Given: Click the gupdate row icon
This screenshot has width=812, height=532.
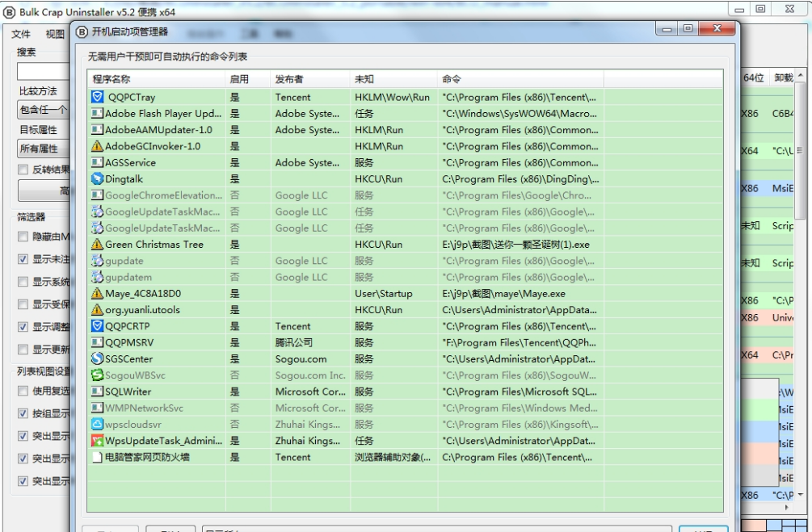Looking at the screenshot, I should [x=97, y=261].
